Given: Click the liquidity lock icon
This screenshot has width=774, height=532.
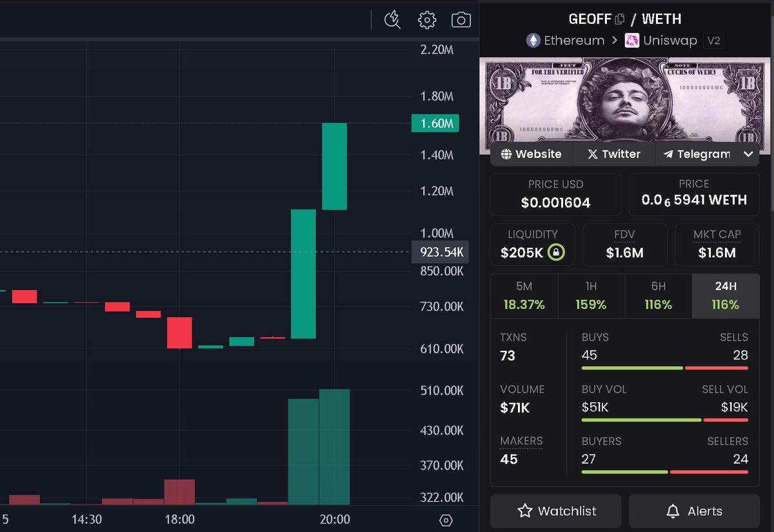Looking at the screenshot, I should point(556,252).
